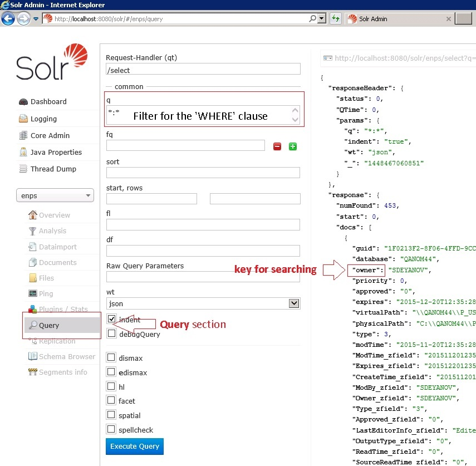This screenshot has width=476, height=466.
Task: Open the Core Admin icon
Action: 23,135
